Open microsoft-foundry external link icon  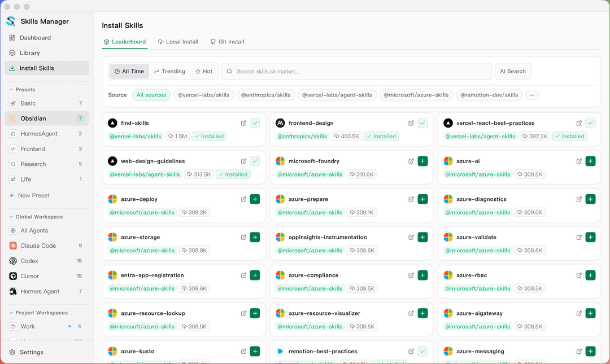411,161
